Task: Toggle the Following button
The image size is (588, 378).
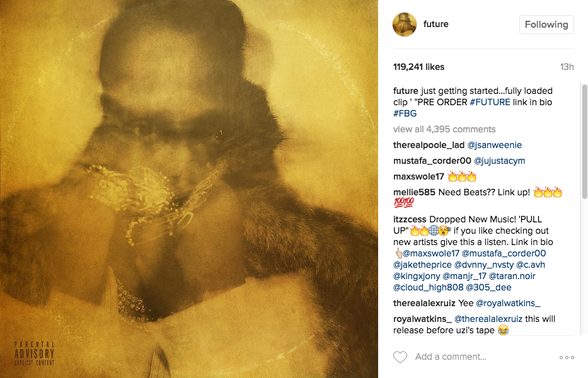Action: [546, 25]
